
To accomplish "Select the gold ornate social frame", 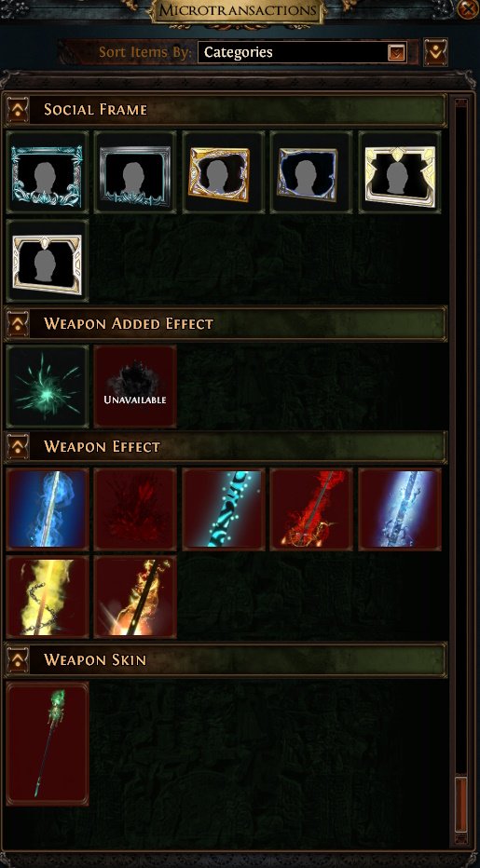I will pyautogui.click(x=224, y=172).
